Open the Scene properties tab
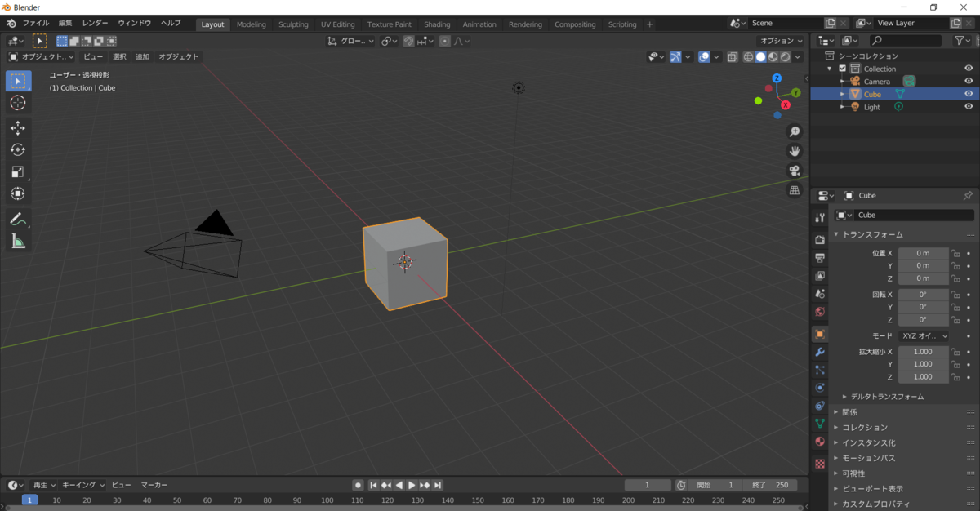 pyautogui.click(x=820, y=294)
